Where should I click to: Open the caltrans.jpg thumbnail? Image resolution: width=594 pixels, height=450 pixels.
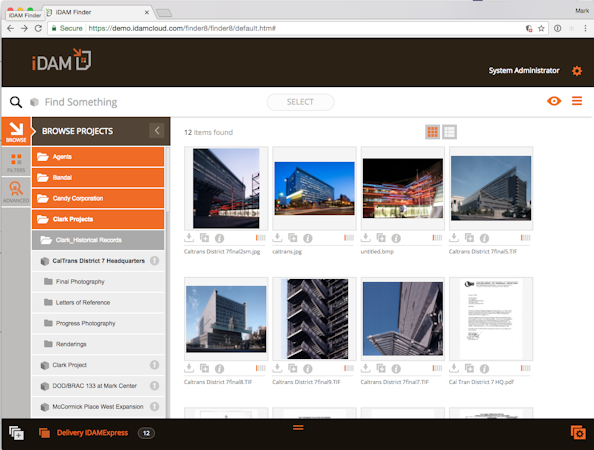pyautogui.click(x=314, y=188)
